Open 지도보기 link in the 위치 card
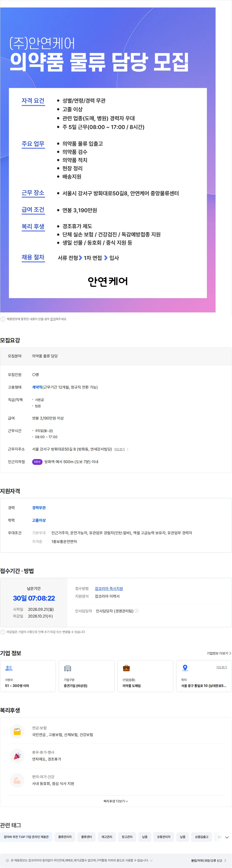Viewport: 232px width, 868px height. (221, 667)
